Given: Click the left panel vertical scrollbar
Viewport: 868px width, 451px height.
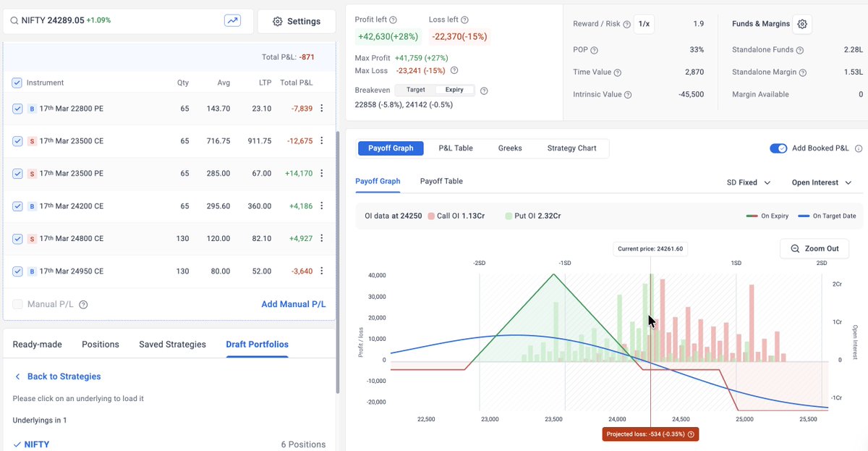Looking at the screenshot, I should 339,261.
